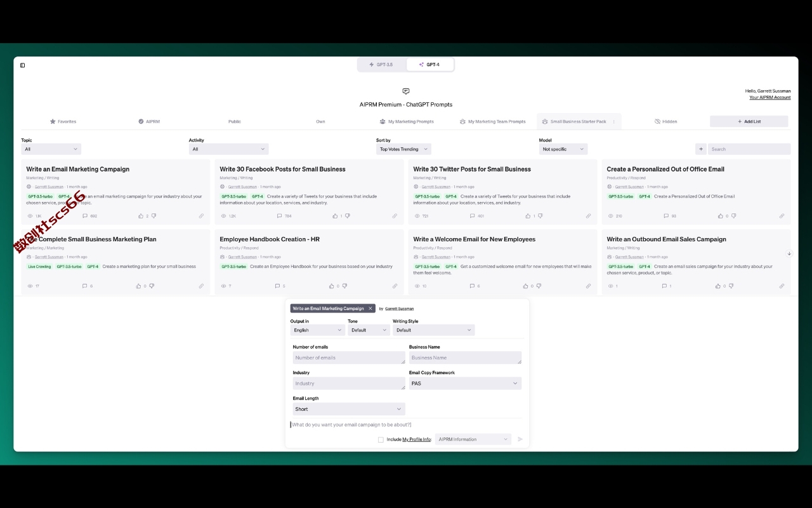Screen dimensions: 812x508
Task: Click the Add List button
Action: click(749, 121)
